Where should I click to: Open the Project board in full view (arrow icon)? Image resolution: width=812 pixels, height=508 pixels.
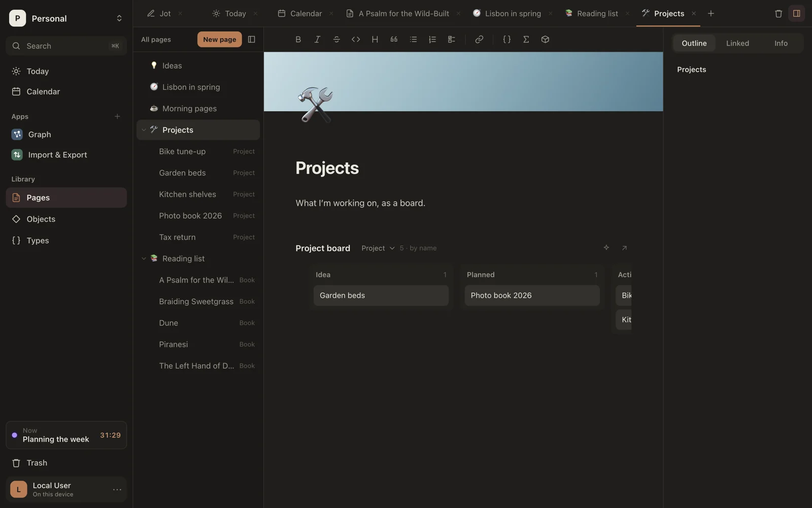[x=624, y=248]
